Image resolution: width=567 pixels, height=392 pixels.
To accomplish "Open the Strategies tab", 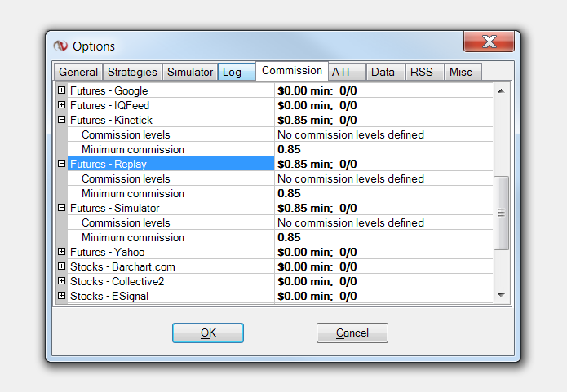I will tap(132, 72).
